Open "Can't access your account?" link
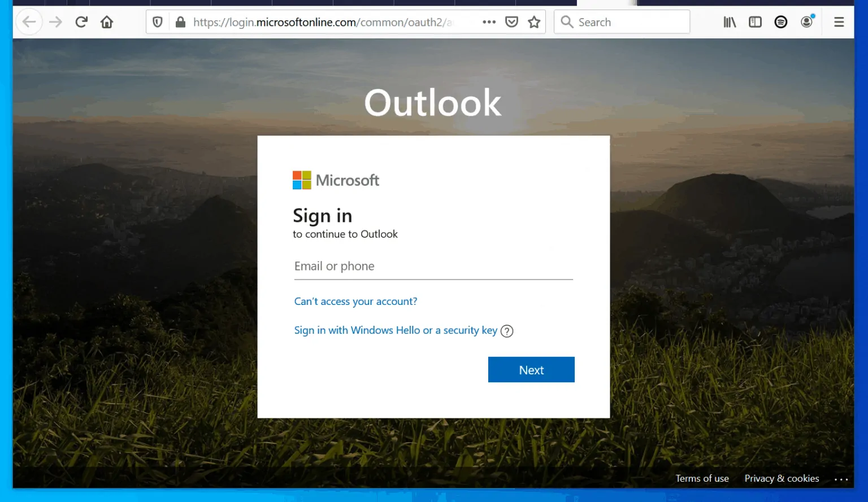 (355, 301)
